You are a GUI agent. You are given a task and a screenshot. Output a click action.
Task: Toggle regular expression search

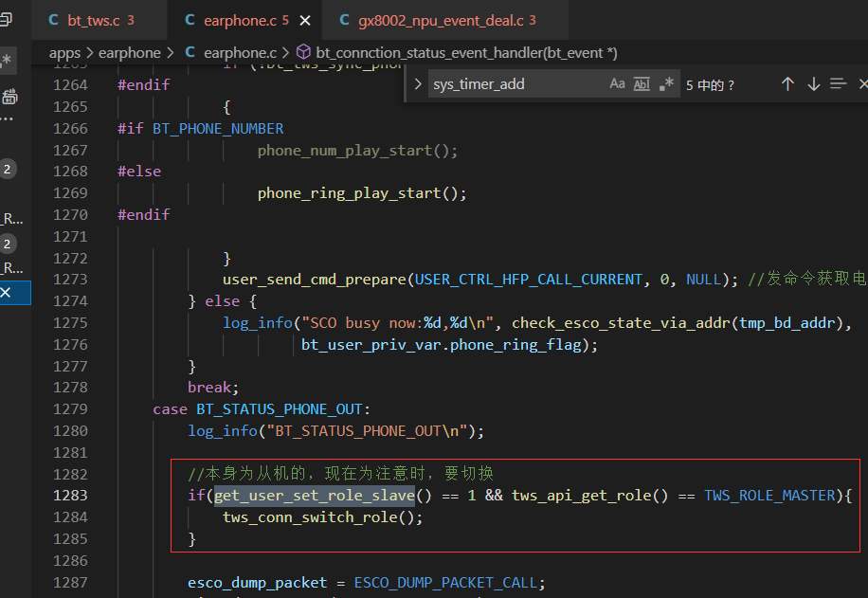(666, 84)
